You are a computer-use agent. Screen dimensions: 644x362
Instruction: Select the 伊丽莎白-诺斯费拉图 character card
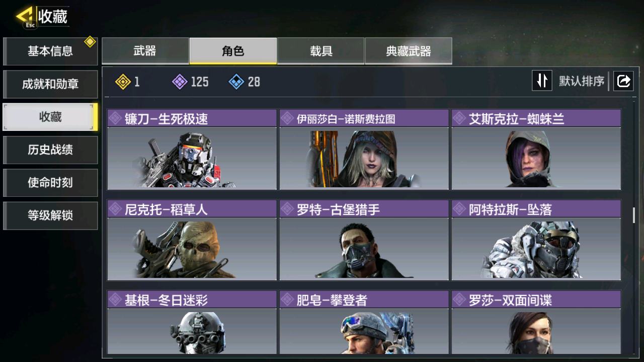tap(364, 150)
